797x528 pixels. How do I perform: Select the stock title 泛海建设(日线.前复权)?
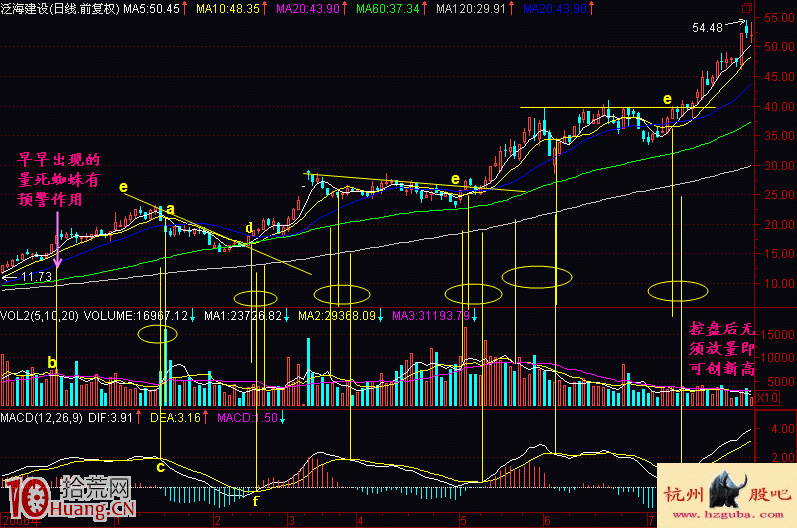point(60,9)
